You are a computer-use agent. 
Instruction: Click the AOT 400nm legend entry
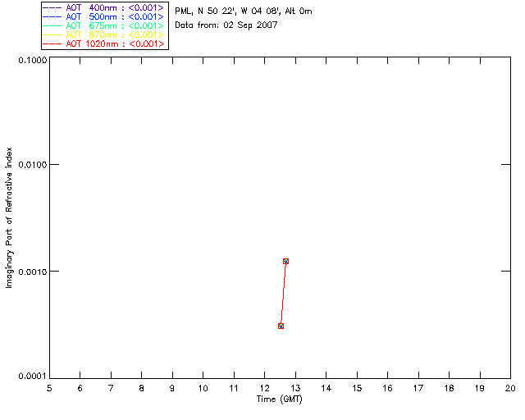[x=103, y=7]
